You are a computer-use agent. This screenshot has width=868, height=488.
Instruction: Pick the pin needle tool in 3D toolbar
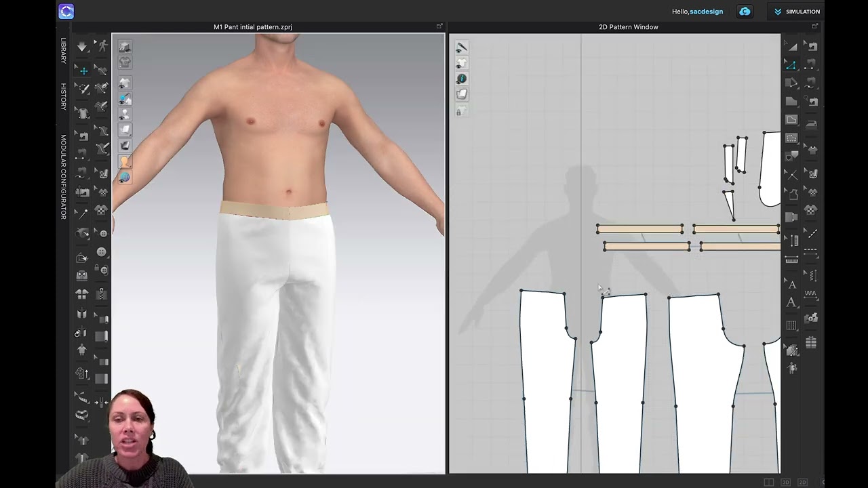(82, 215)
